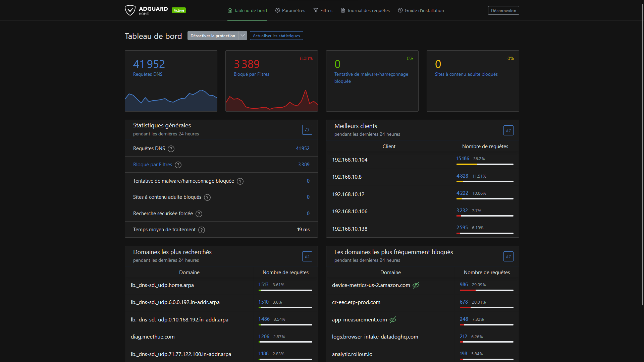Image resolution: width=644 pixels, height=362 pixels.
Task: Click the 19 ms average processing time
Action: pos(303,230)
